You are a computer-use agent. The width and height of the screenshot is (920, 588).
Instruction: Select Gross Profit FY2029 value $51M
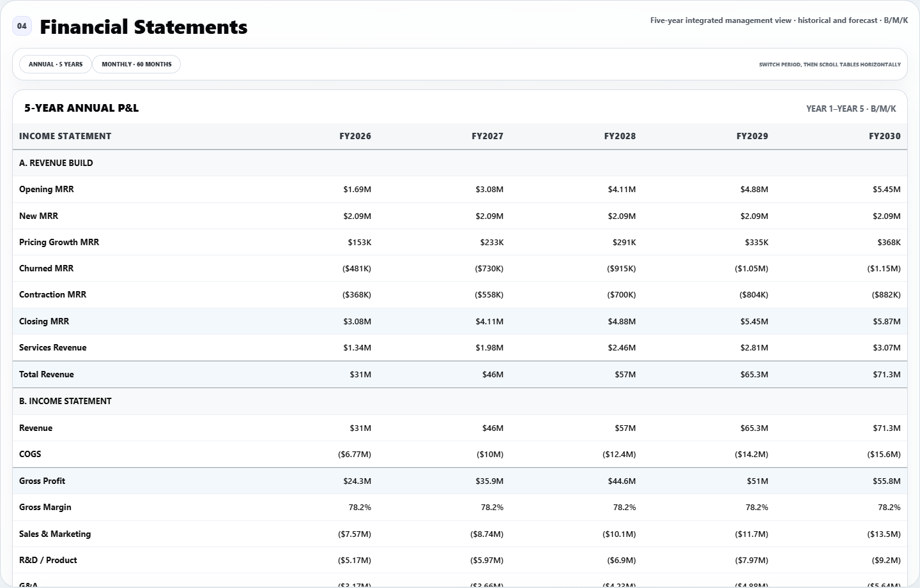(x=758, y=481)
